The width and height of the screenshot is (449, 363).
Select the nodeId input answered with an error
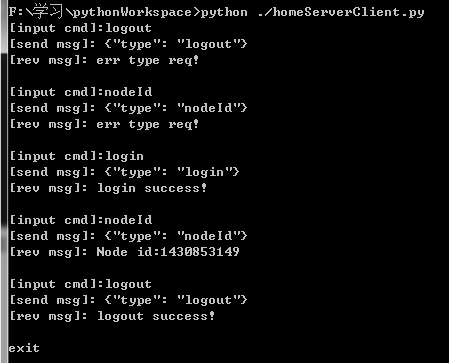[81, 92]
